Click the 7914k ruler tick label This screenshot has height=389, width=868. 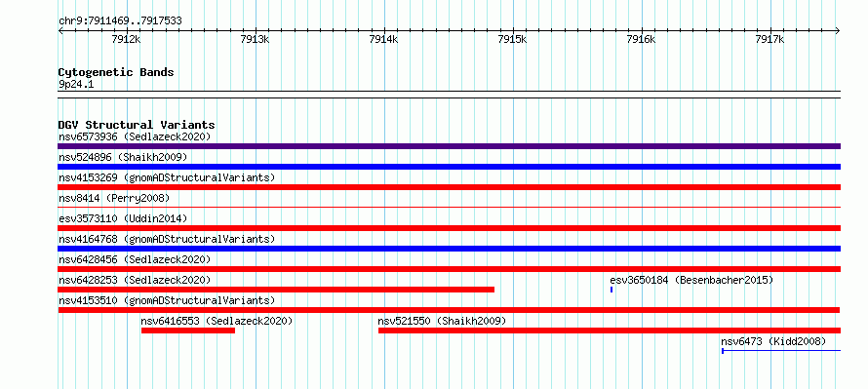point(383,40)
